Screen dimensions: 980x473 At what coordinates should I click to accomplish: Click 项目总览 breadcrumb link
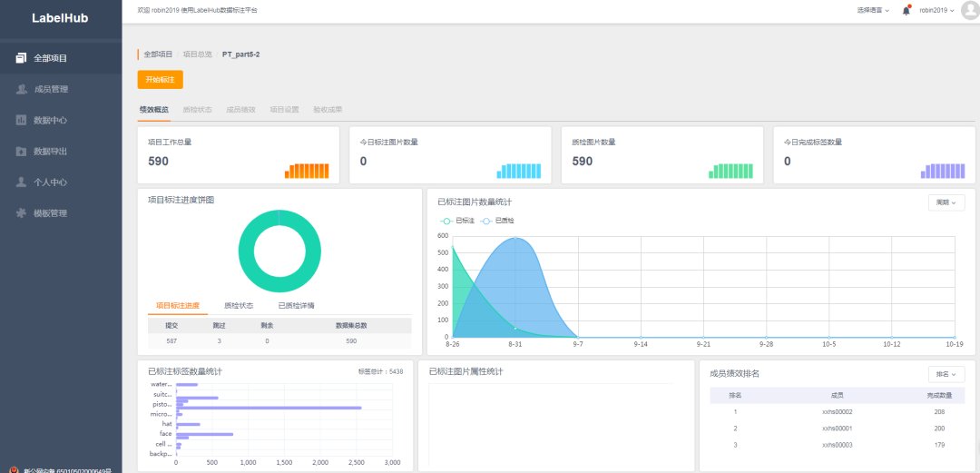(x=198, y=54)
